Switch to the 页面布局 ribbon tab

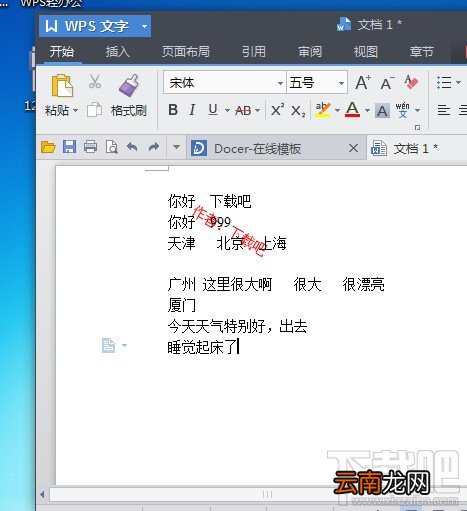[186, 52]
